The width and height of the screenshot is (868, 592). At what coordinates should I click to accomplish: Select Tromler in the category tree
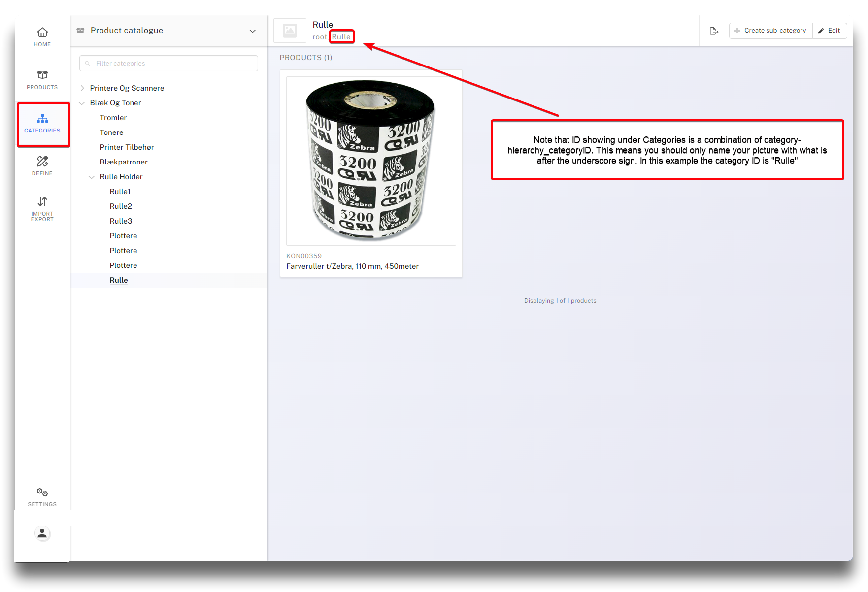pos(113,118)
